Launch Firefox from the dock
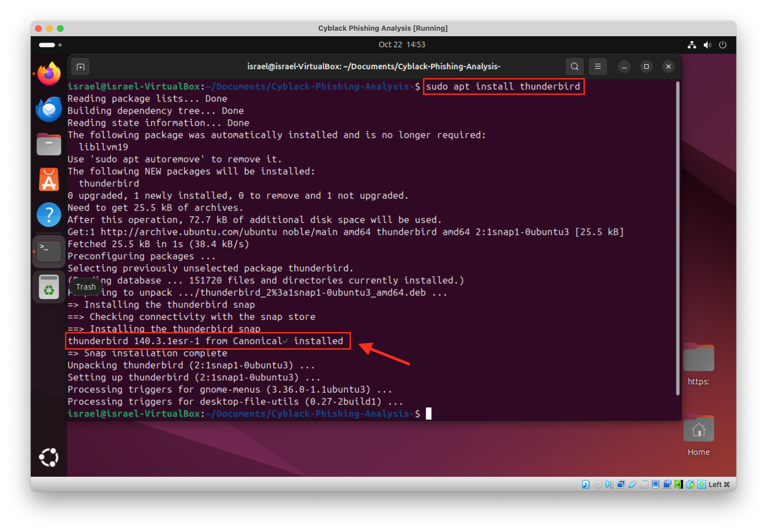767x532 pixels. (49, 74)
